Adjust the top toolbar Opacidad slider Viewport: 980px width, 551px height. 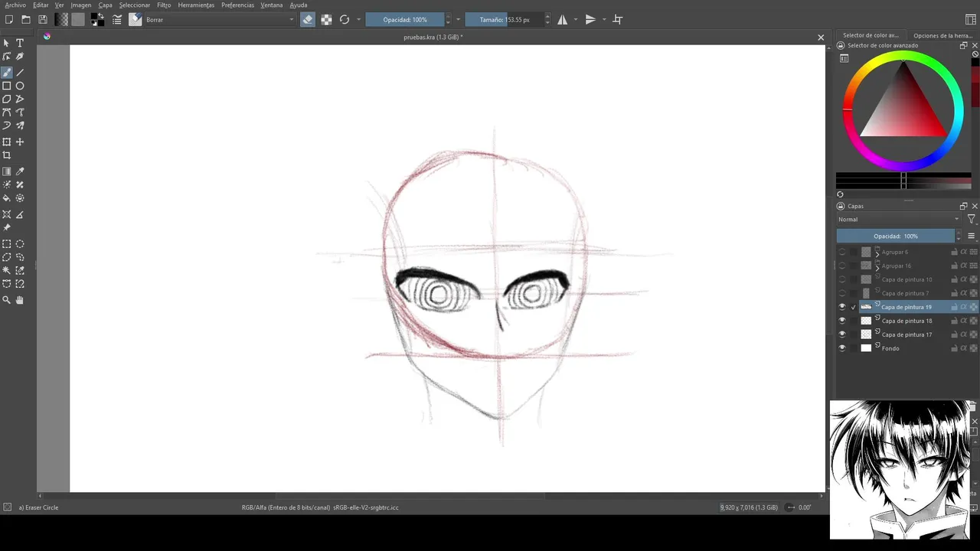tap(406, 19)
